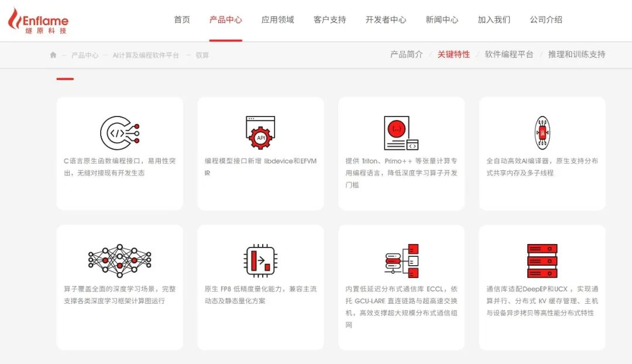The width and height of the screenshot is (632, 364).
Task: Open the 应用领域 menu item
Action: (278, 20)
